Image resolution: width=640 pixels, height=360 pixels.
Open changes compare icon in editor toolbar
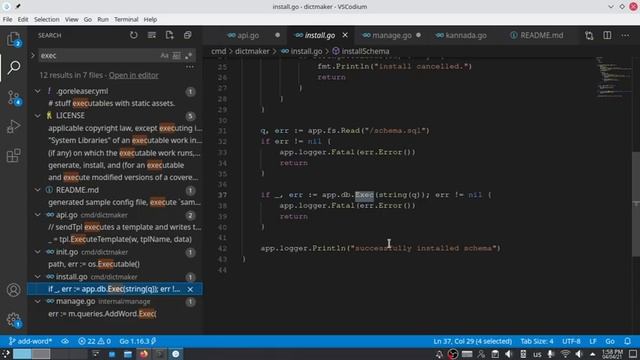(589, 36)
